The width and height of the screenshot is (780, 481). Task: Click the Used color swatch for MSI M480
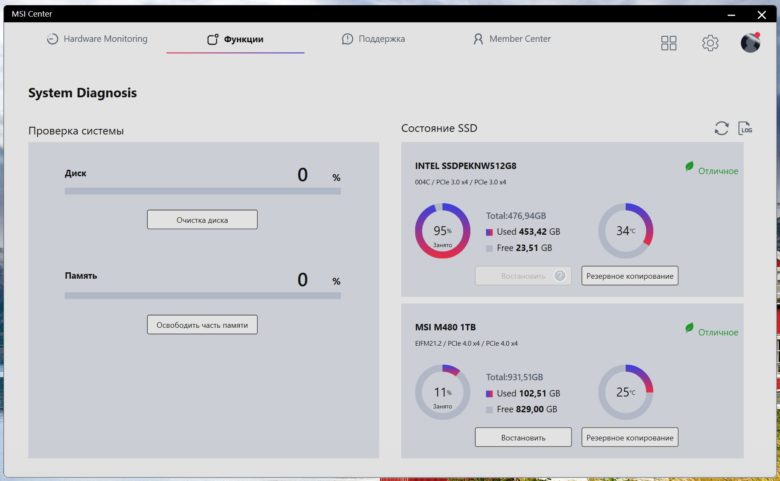(x=489, y=394)
